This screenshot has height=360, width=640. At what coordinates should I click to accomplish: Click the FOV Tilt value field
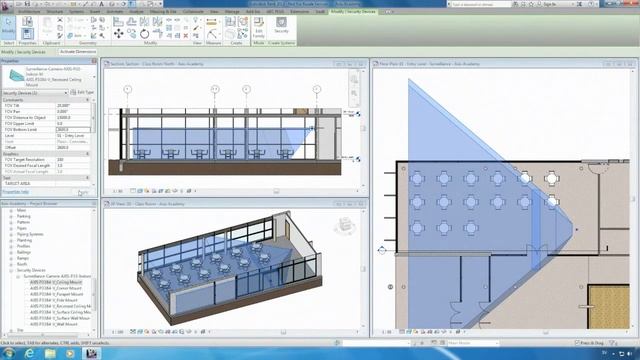[73, 106]
